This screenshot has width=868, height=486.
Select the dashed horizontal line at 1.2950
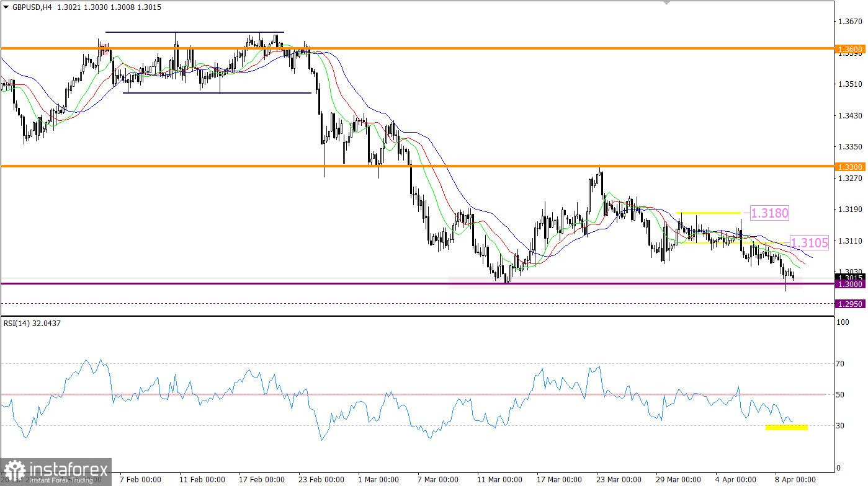tap(417, 304)
